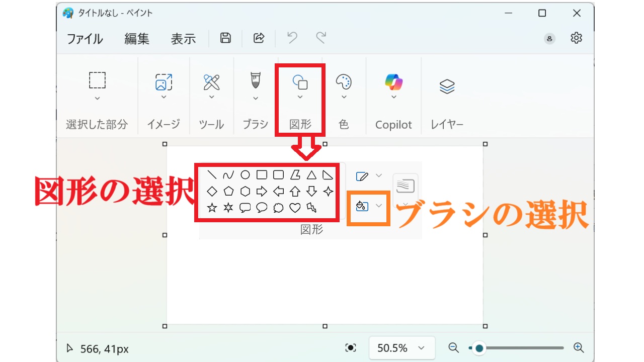Open the レイヤー layers icon

pos(447,87)
